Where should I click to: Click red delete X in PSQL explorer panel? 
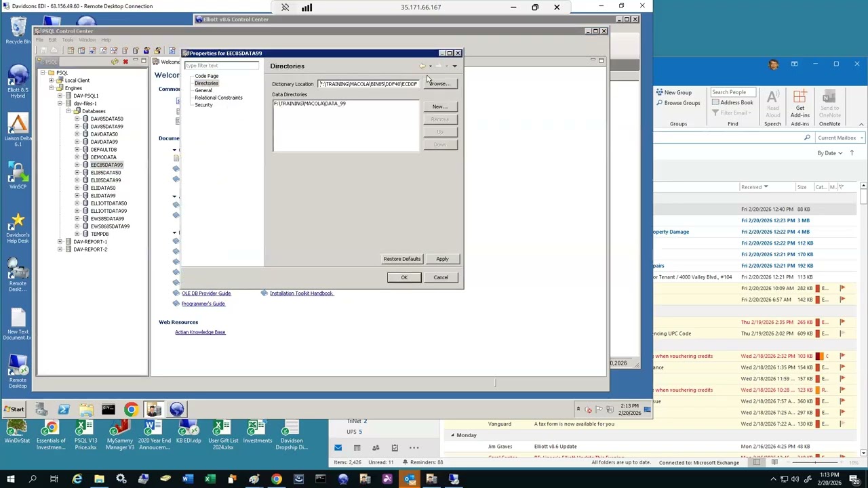(x=125, y=62)
